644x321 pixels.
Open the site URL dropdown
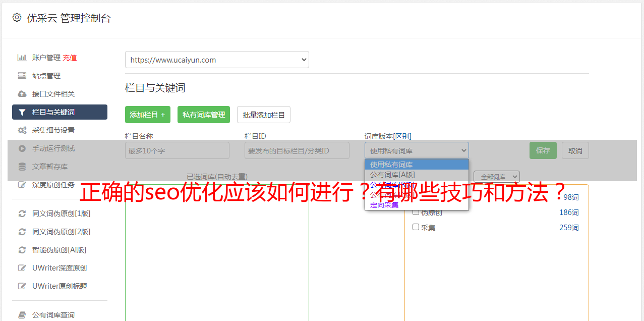coord(217,60)
